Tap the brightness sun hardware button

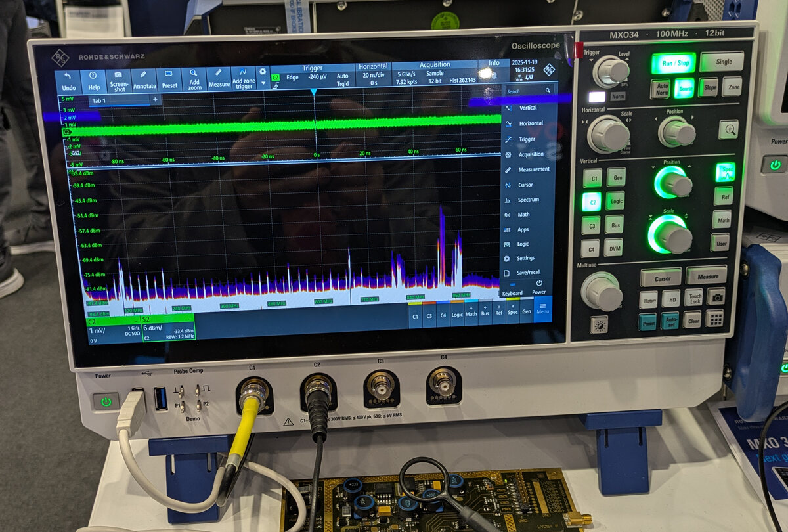(x=599, y=324)
